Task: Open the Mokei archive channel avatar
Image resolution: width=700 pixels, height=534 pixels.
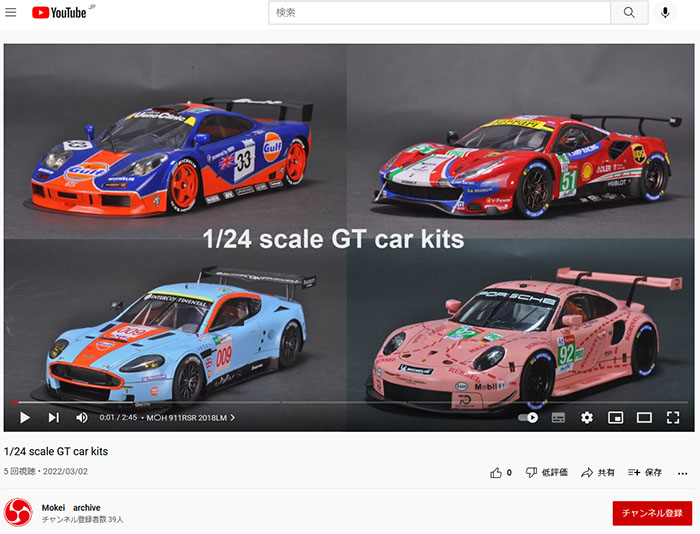Action: 18,513
